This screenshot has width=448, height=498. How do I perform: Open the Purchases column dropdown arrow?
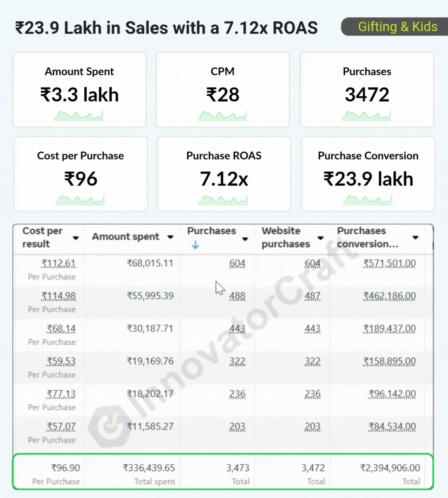coord(245,239)
